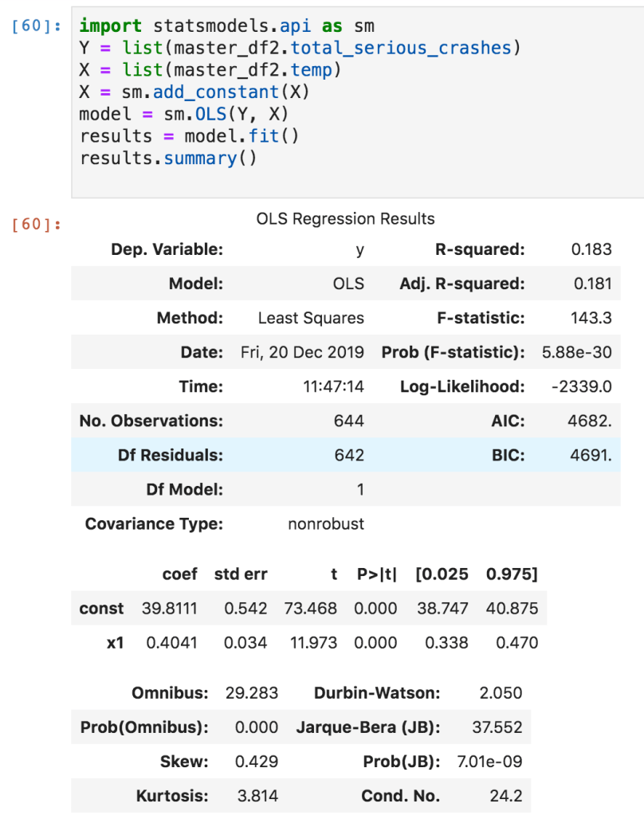
Task: Click the Adj. R-squared value 0.181
Action: [x=592, y=284]
